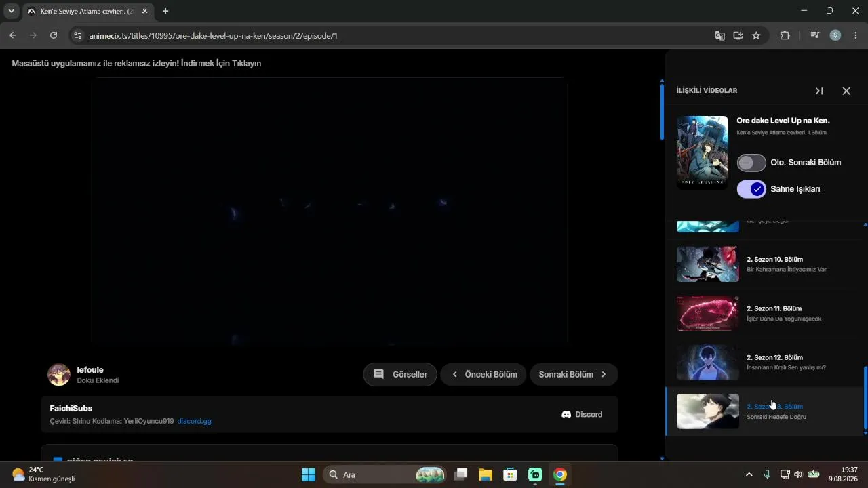The image size is (868, 488).
Task: Open a new browser tab
Action: coord(165,11)
